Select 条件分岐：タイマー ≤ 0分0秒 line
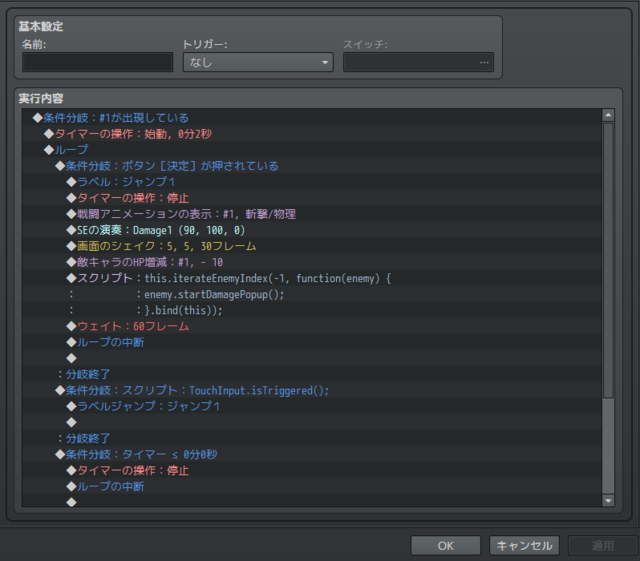 click(312, 454)
